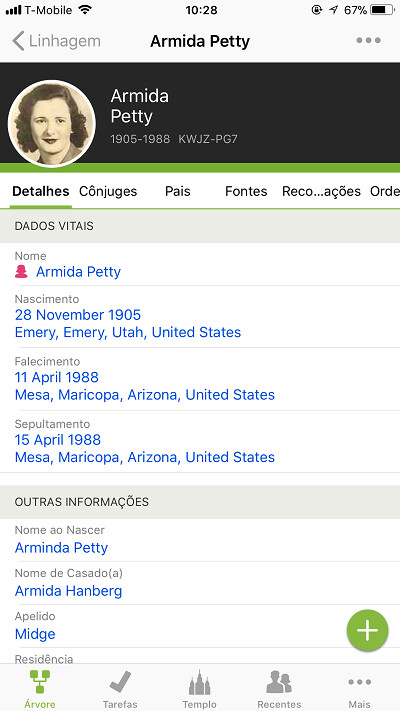Open Recentes people icon
This screenshot has width=400, height=711.
[279, 682]
